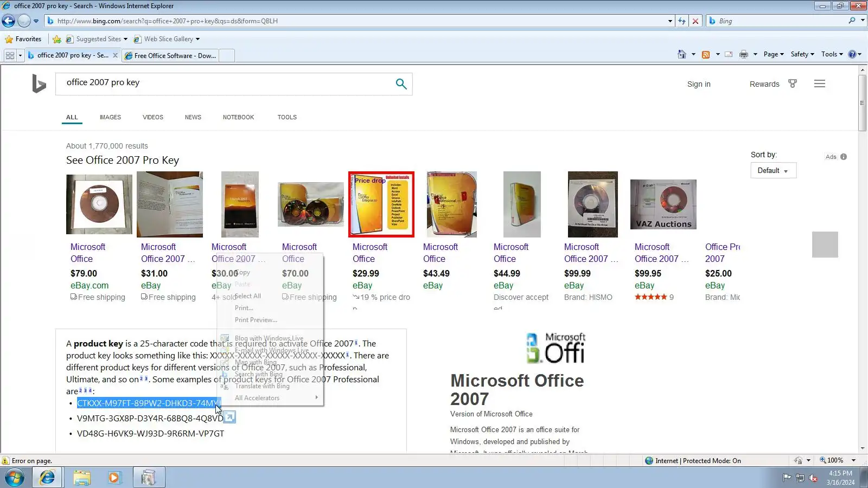Open Windows Media Player taskbar icon
The width and height of the screenshot is (868, 488).
pyautogui.click(x=114, y=478)
